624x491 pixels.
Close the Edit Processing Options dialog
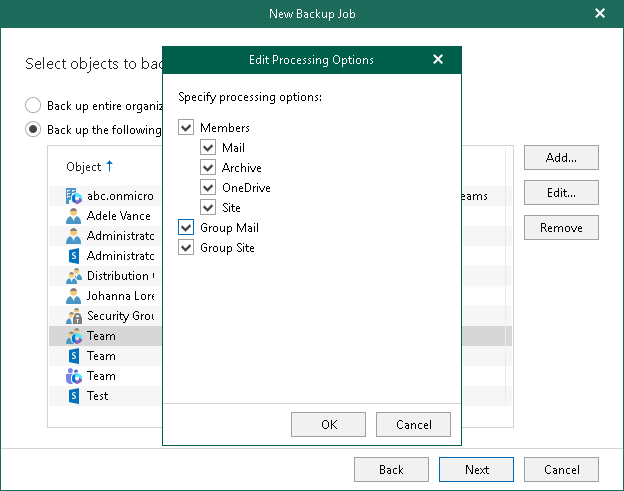pyautogui.click(x=438, y=60)
